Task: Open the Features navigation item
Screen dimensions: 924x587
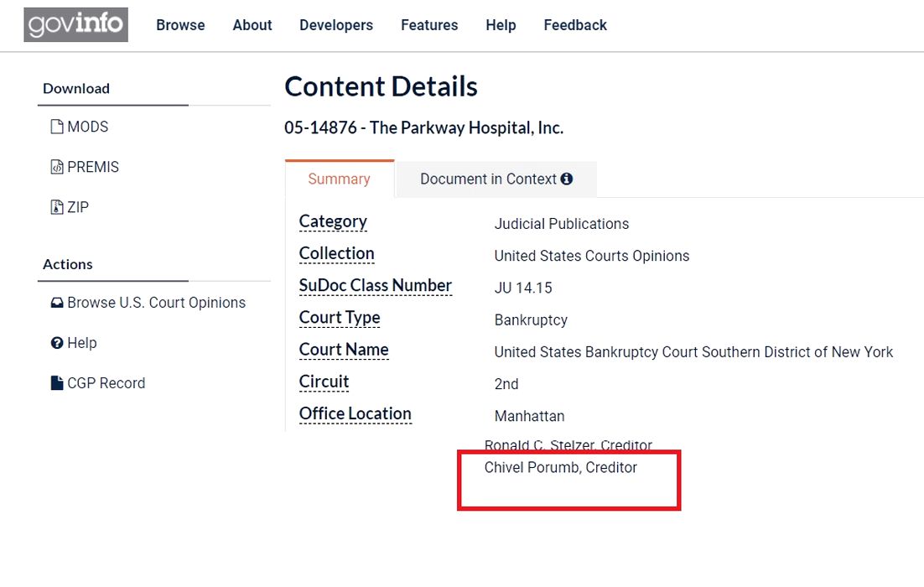Action: point(429,25)
